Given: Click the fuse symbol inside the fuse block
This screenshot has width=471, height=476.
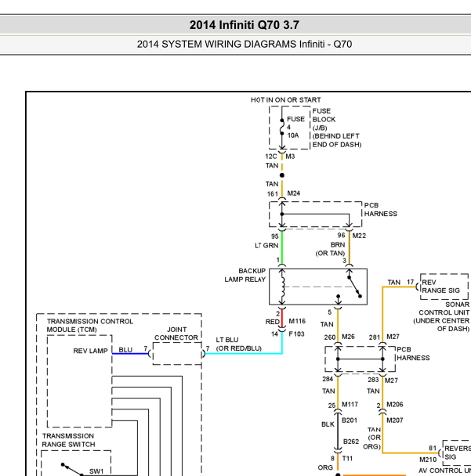Looking at the screenshot, I should (x=282, y=127).
